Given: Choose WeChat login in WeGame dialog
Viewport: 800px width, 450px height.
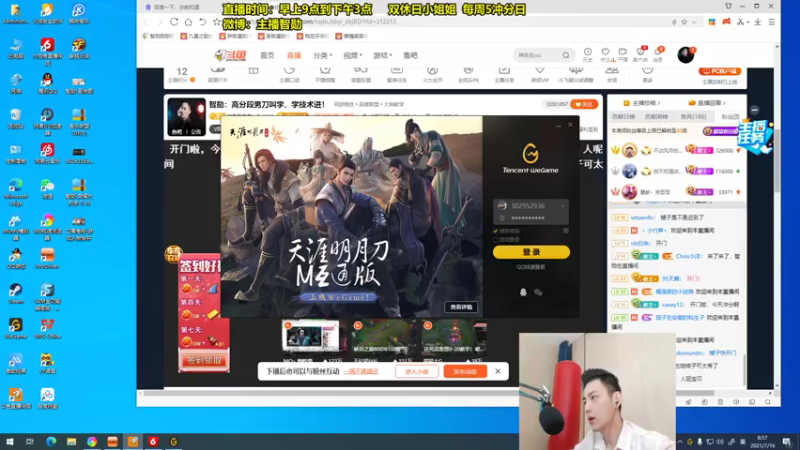Looking at the screenshot, I should [538, 292].
